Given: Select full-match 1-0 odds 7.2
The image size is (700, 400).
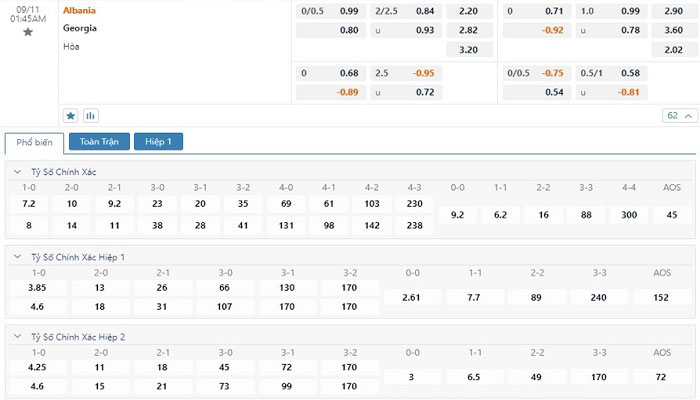Looking at the screenshot, I should [29, 203].
